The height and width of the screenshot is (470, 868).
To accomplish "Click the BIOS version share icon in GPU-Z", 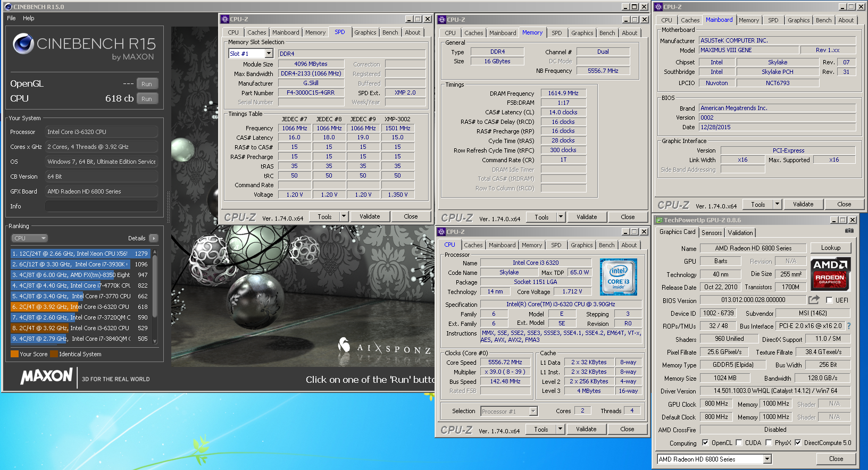I will 814,300.
